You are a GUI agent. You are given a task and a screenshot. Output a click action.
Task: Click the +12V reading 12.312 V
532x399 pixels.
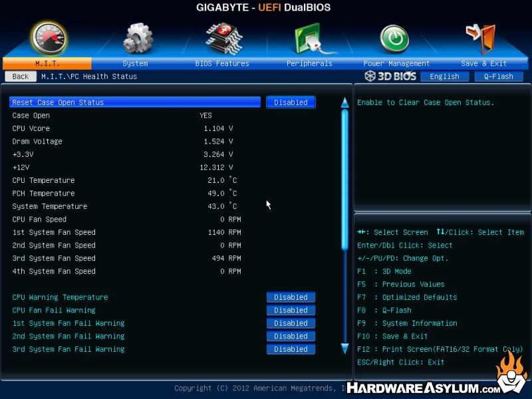(x=216, y=168)
